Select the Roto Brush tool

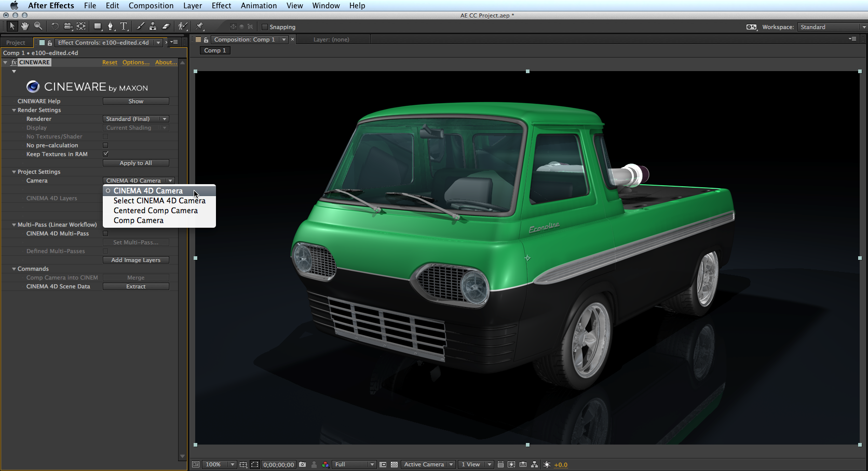click(182, 26)
